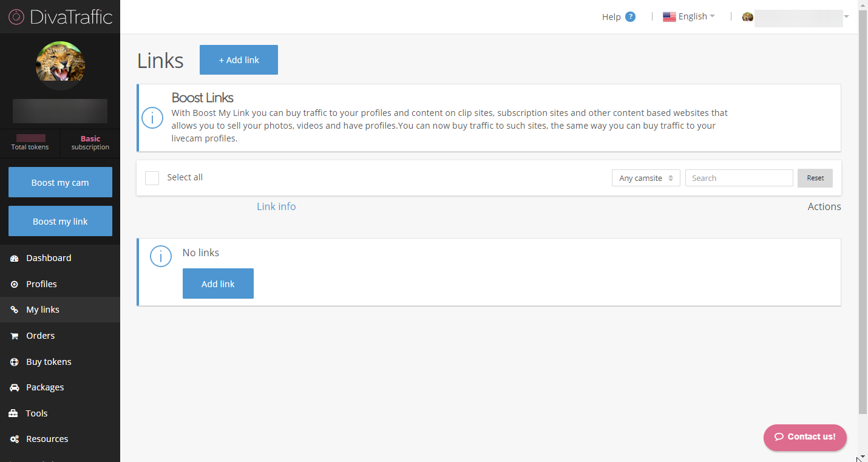Click the Actions column header
Screen dimensions: 868x462
(x=824, y=206)
